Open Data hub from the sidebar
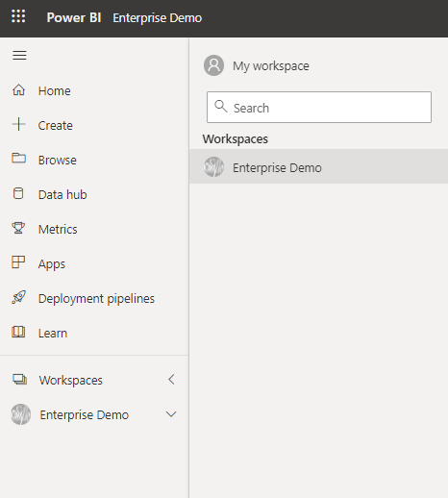 (x=62, y=195)
